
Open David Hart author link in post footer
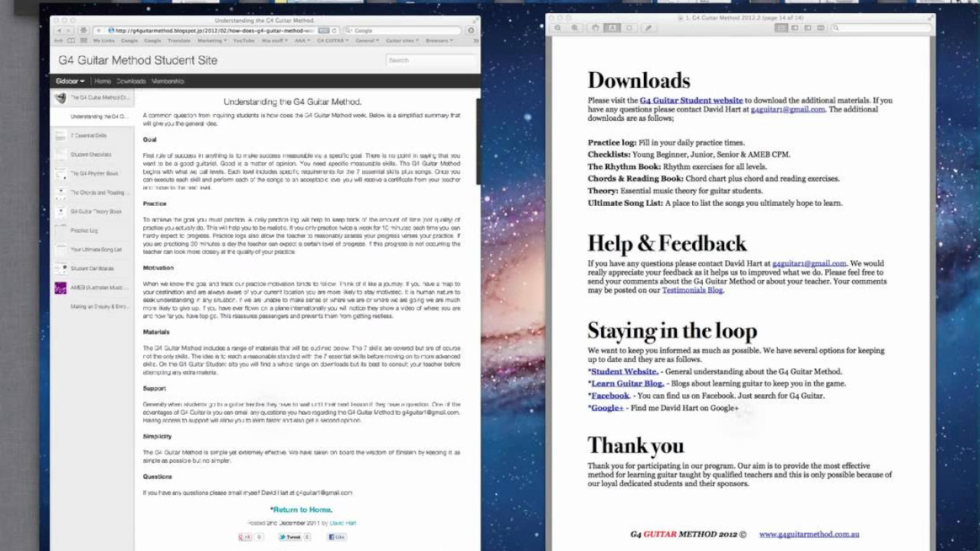[342, 523]
